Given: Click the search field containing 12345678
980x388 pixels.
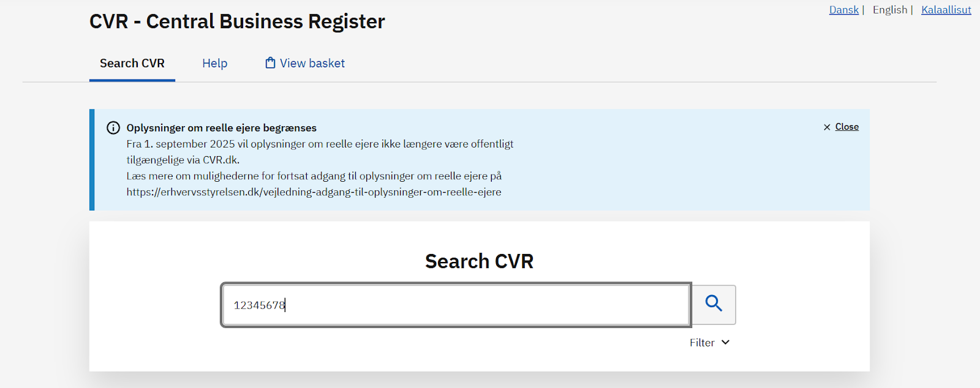Looking at the screenshot, I should [456, 305].
